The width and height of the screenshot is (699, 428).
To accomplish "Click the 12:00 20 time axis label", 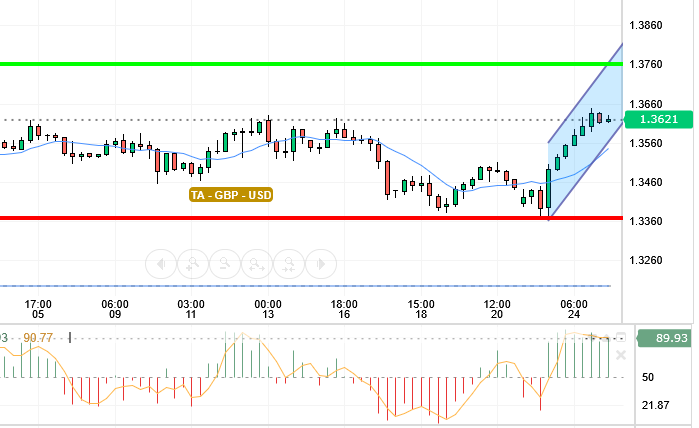I will pos(497,309).
